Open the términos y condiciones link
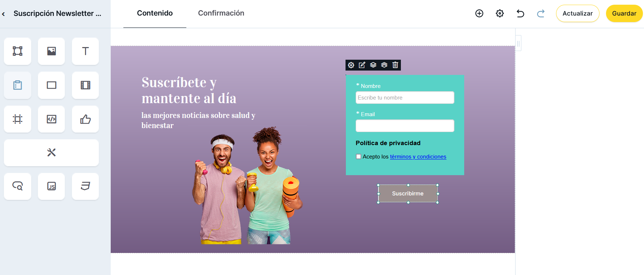644x275 pixels. 418,157
